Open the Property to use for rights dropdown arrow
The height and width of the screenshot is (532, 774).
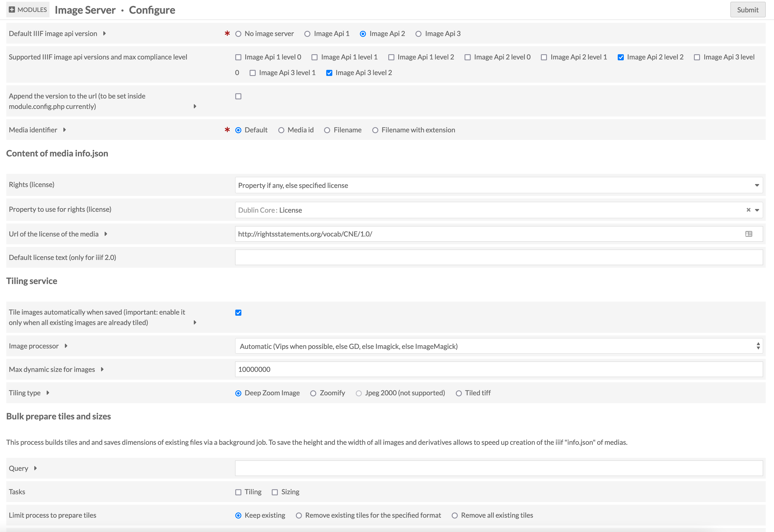(x=757, y=210)
